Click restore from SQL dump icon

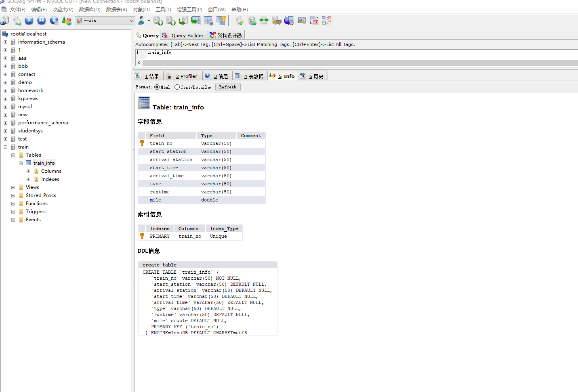pos(183,21)
